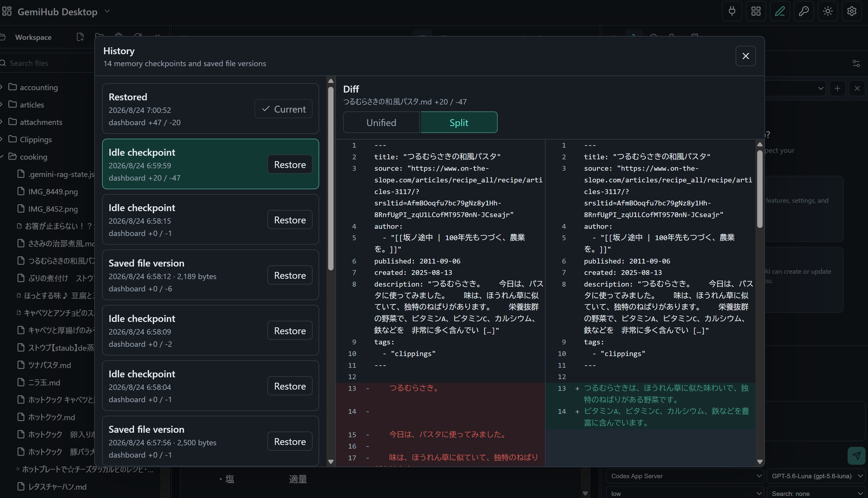
Task: Click added line 14 ビタミンA text in diff
Action: [x=666, y=417]
